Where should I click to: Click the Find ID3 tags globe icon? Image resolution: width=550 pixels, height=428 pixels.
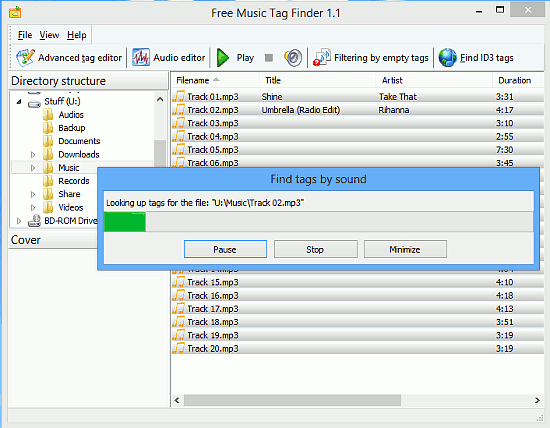(448, 58)
